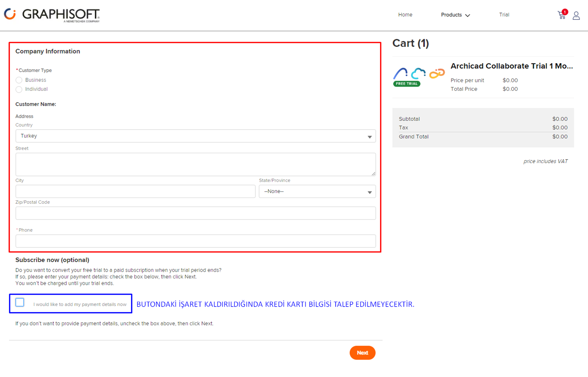Click the Grand Total label

point(414,137)
